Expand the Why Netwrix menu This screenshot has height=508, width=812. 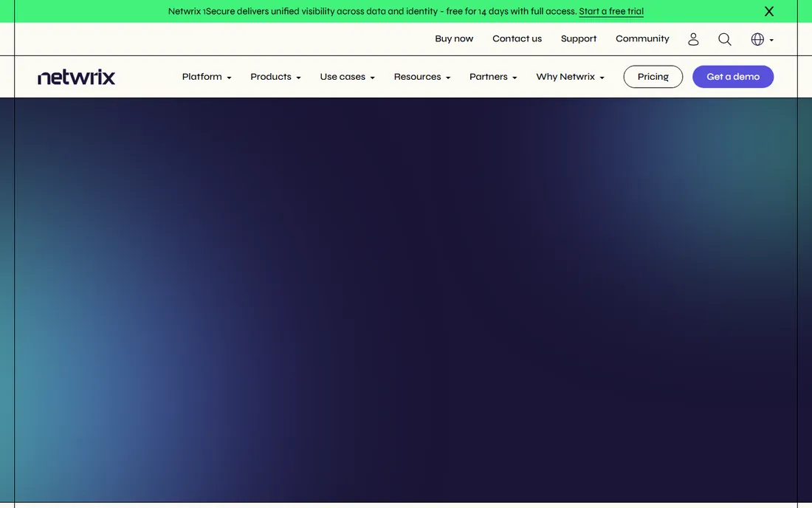click(570, 77)
